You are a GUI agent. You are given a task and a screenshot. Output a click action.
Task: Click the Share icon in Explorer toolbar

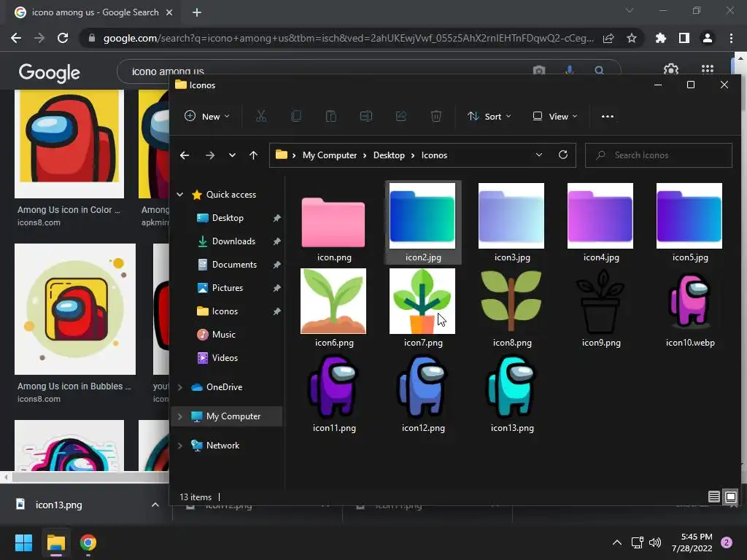pyautogui.click(x=401, y=116)
